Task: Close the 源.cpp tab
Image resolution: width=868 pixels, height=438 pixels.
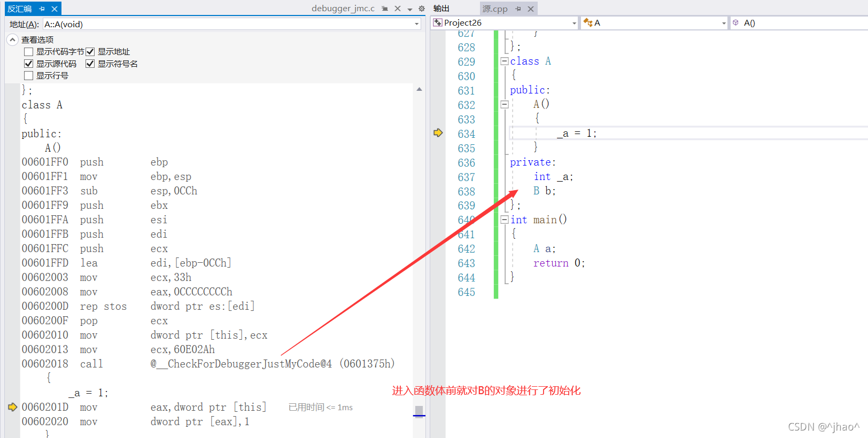Action: (x=531, y=9)
